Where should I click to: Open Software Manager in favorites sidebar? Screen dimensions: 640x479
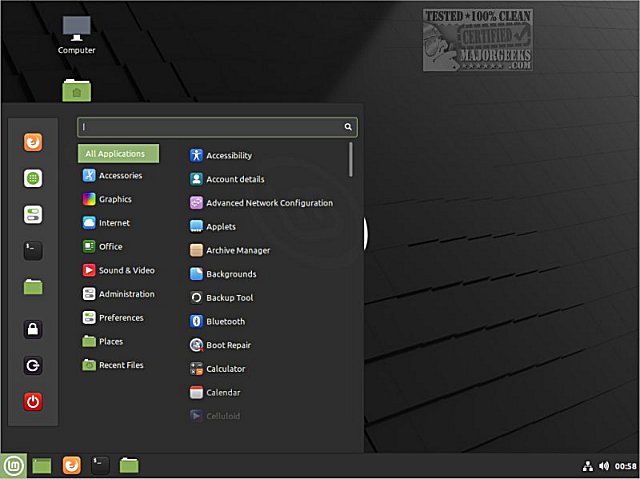click(x=33, y=178)
